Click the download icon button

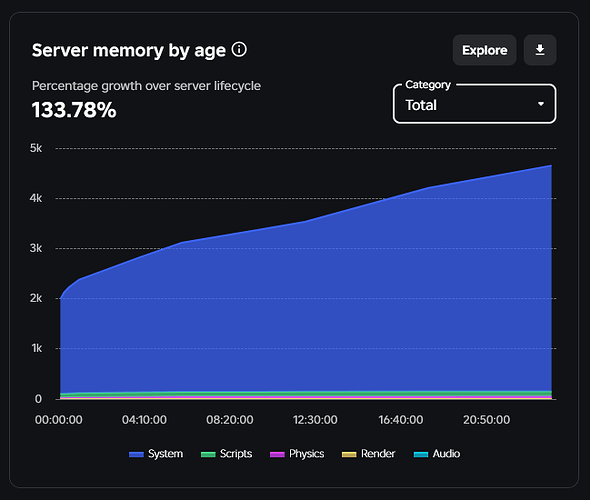(x=540, y=50)
